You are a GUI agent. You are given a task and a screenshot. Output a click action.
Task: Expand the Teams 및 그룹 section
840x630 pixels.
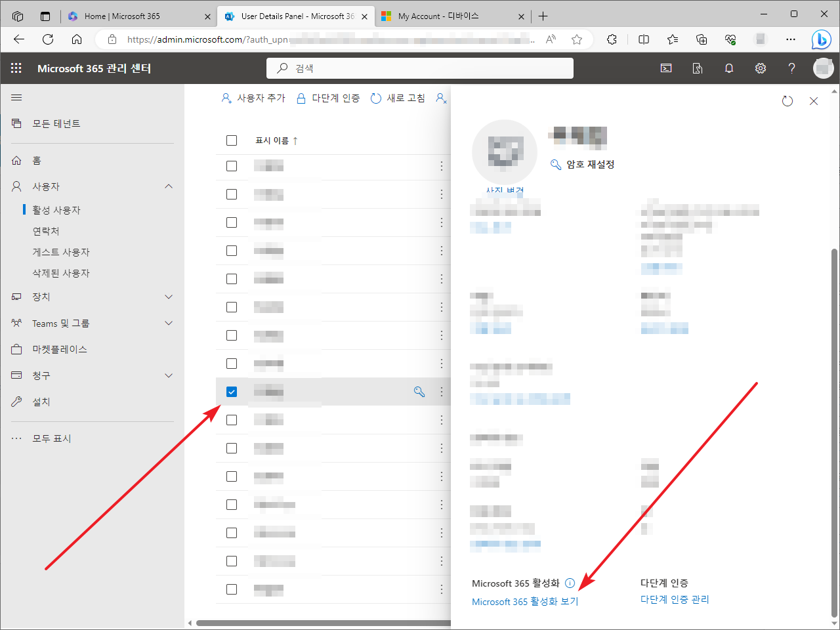(169, 323)
